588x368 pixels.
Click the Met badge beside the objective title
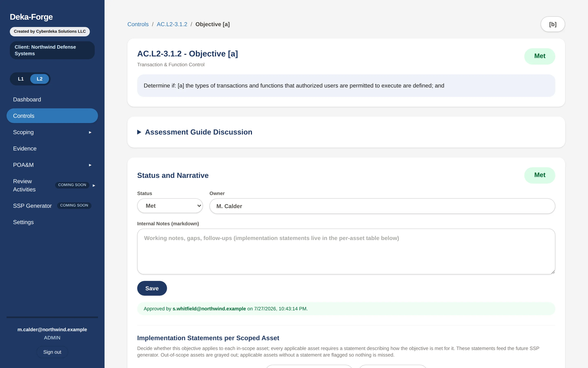(540, 56)
